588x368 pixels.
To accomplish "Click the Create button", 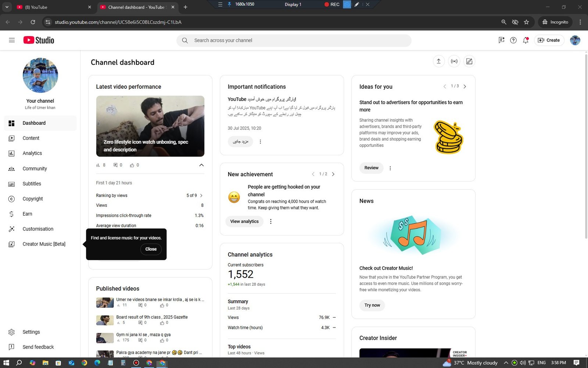I will tap(549, 40).
